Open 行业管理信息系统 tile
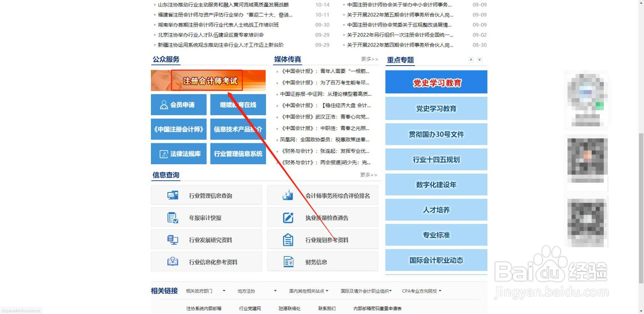This screenshot has width=644, height=314. point(238,154)
